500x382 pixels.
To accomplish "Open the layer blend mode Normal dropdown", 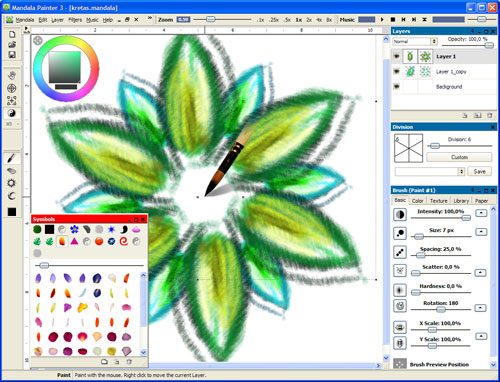I will (415, 41).
